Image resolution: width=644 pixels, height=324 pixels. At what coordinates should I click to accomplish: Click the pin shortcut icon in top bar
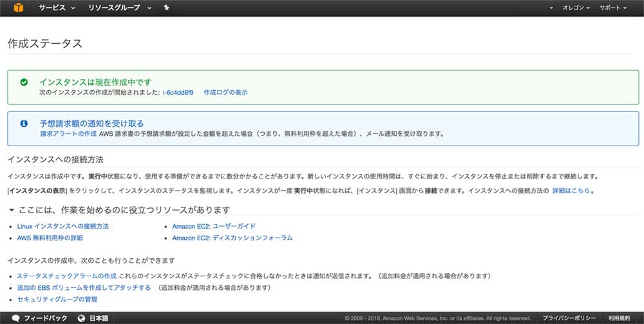pos(167,8)
